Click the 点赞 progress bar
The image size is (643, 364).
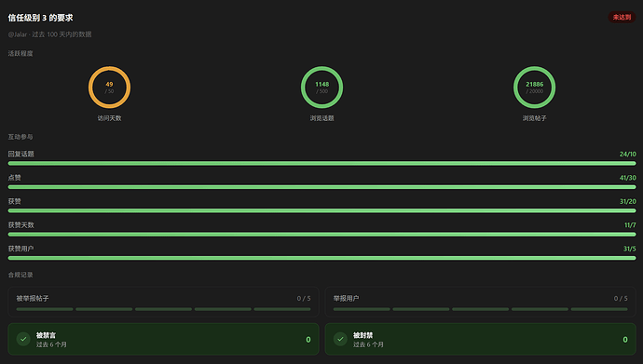321,187
